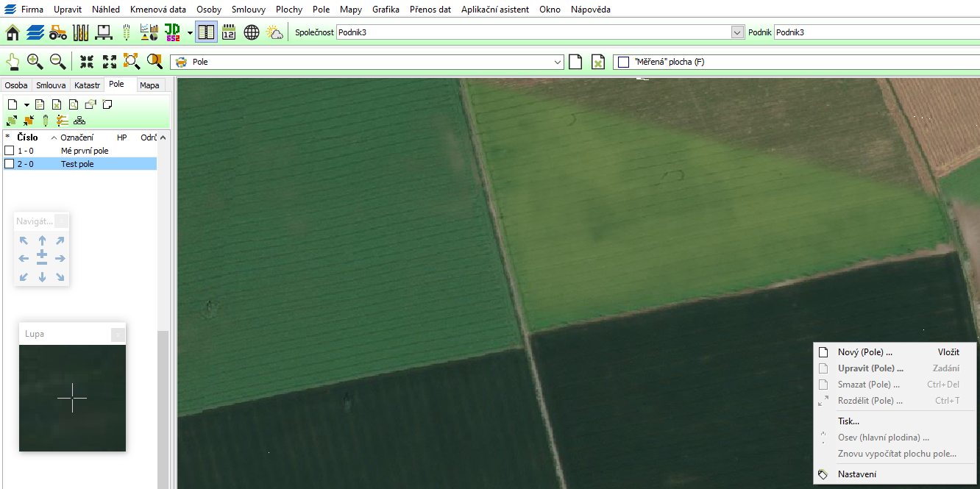Select the pointing hand tool
Viewport: 980px width, 489px height.
click(13, 62)
